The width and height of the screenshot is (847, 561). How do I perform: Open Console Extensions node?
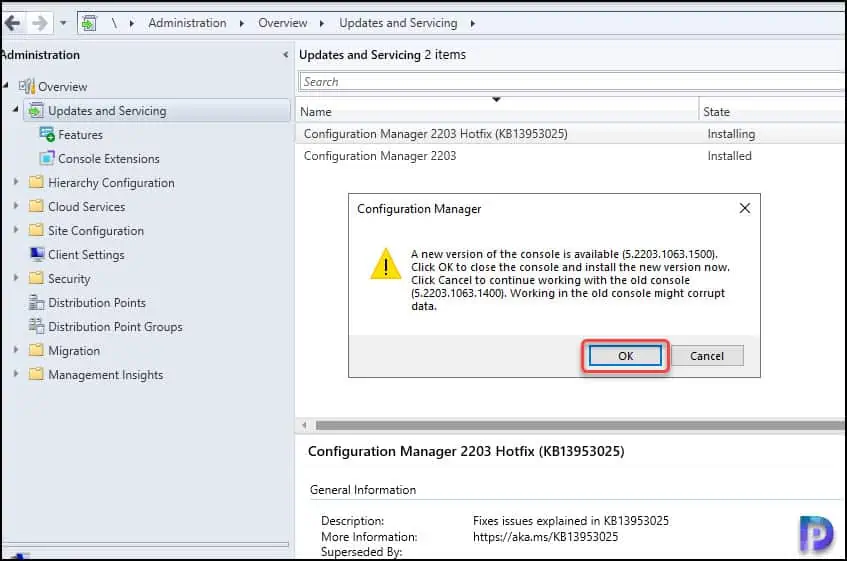coord(109,159)
